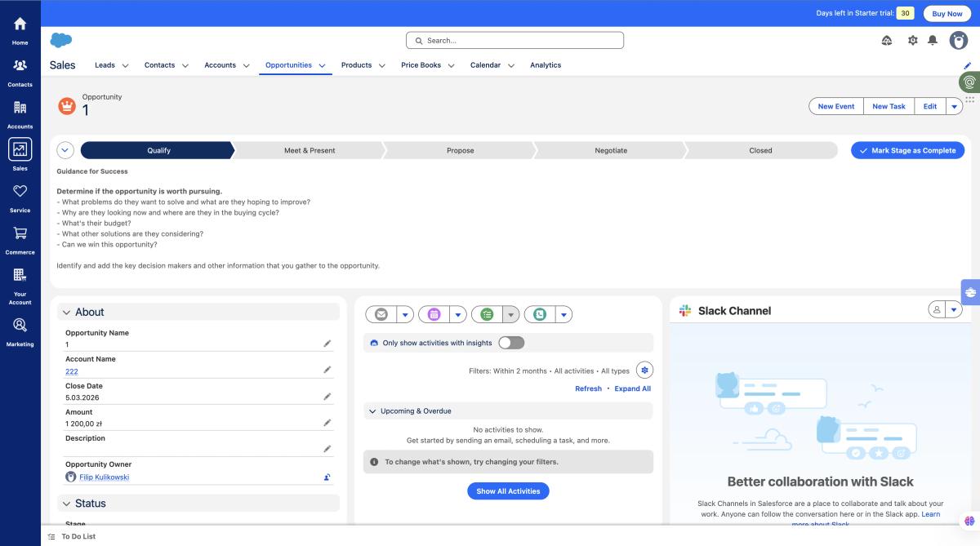
Task: Click the New Event button
Action: (836, 106)
